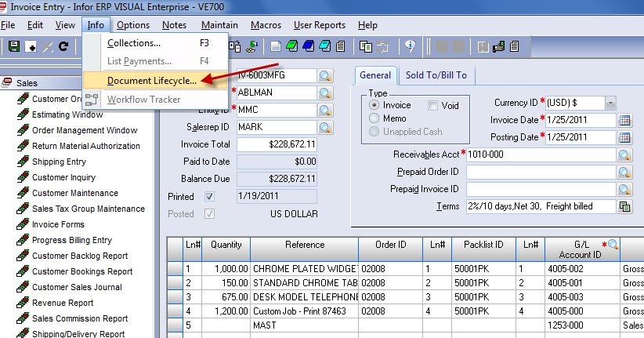Click the 1253-000 G/L account cell
644x338 pixels.
(x=582, y=325)
